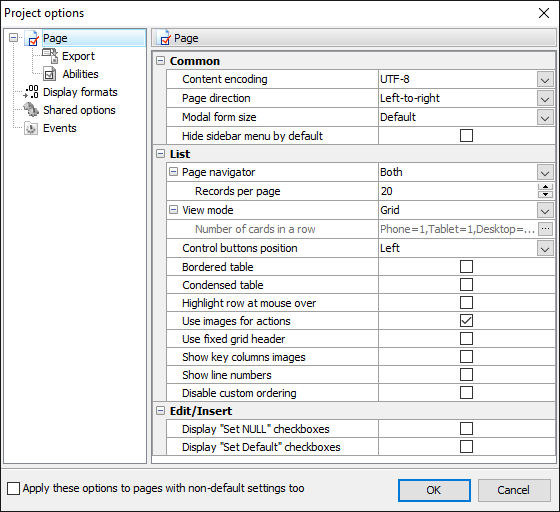The height and width of the screenshot is (512, 560).
Task: Increase Records per page with up arrow
Action: pos(545,187)
